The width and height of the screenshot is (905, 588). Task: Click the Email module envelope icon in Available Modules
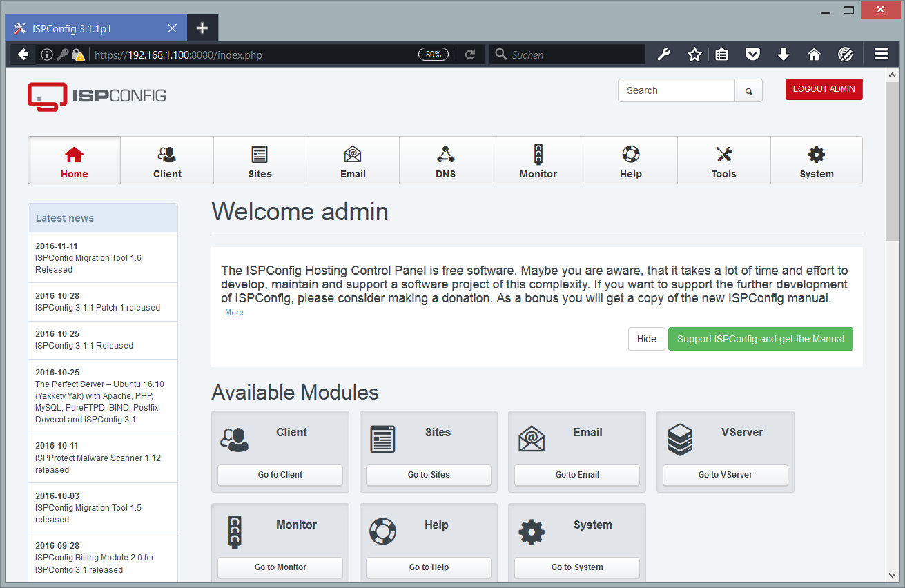click(532, 439)
